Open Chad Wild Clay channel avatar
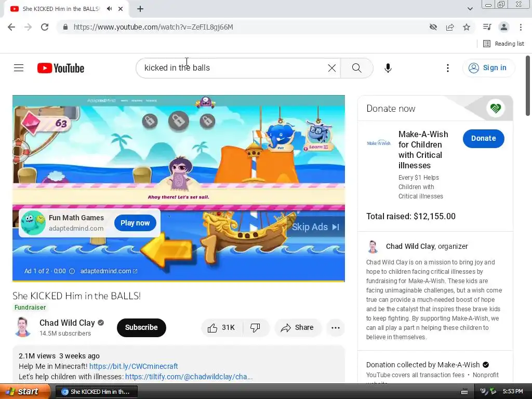 coord(23,327)
